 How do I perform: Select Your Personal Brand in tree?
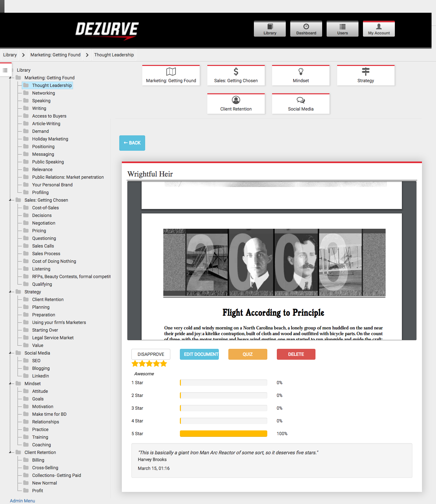pos(52,185)
